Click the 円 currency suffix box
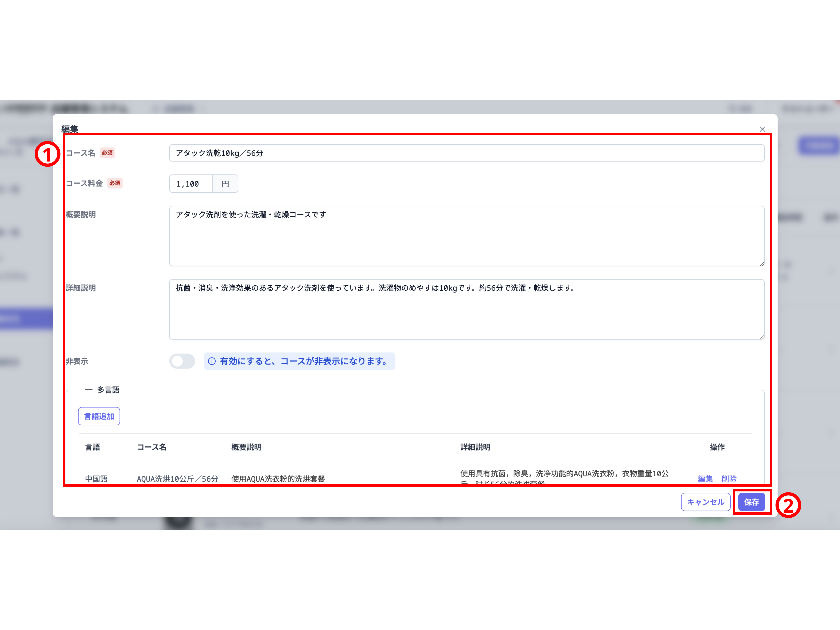 pos(225,184)
